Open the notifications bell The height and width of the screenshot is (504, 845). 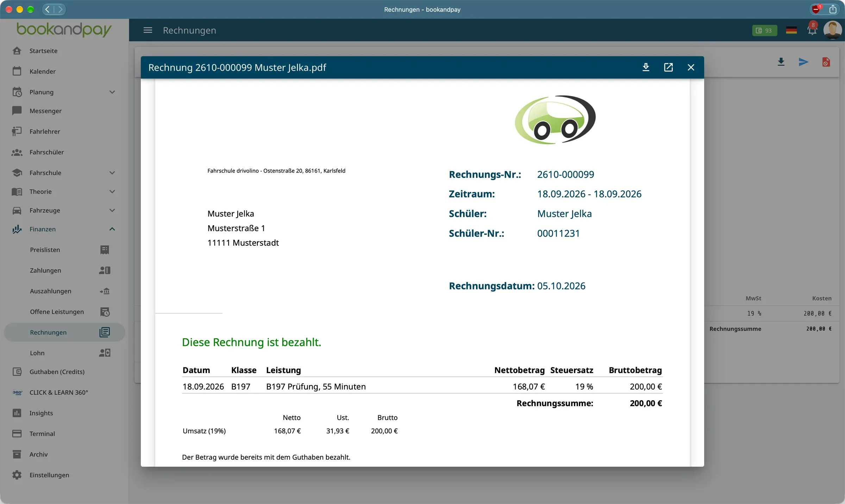tap(812, 30)
